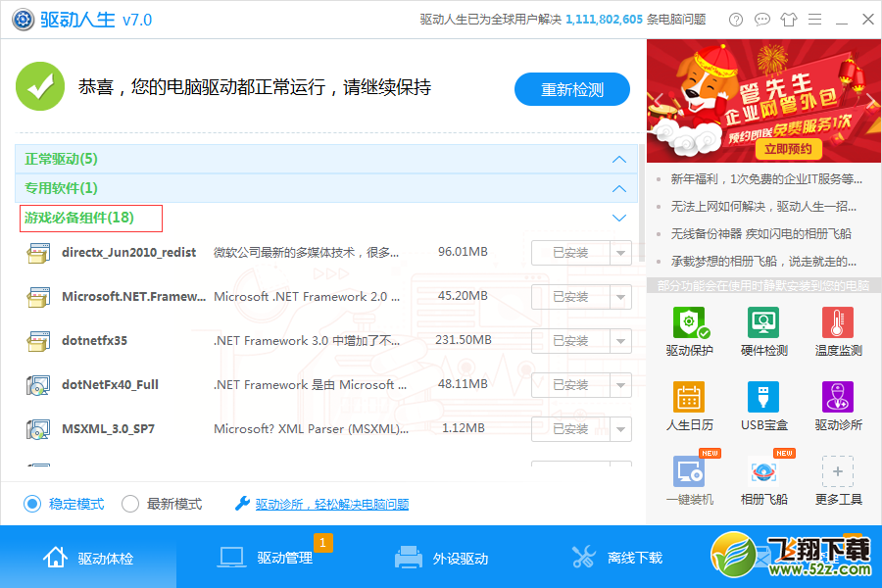Click the size value 231.50MB

(464, 340)
